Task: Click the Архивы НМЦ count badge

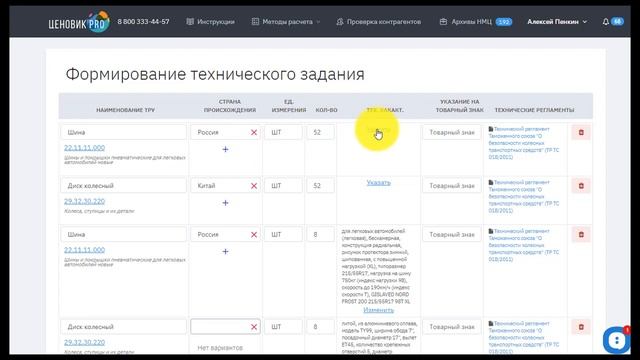Action: tap(504, 22)
